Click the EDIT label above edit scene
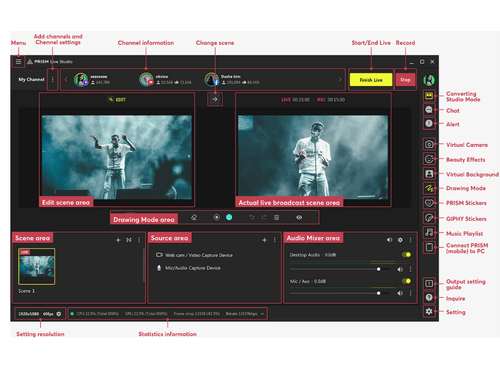This screenshot has height=375, width=500. 117,99
